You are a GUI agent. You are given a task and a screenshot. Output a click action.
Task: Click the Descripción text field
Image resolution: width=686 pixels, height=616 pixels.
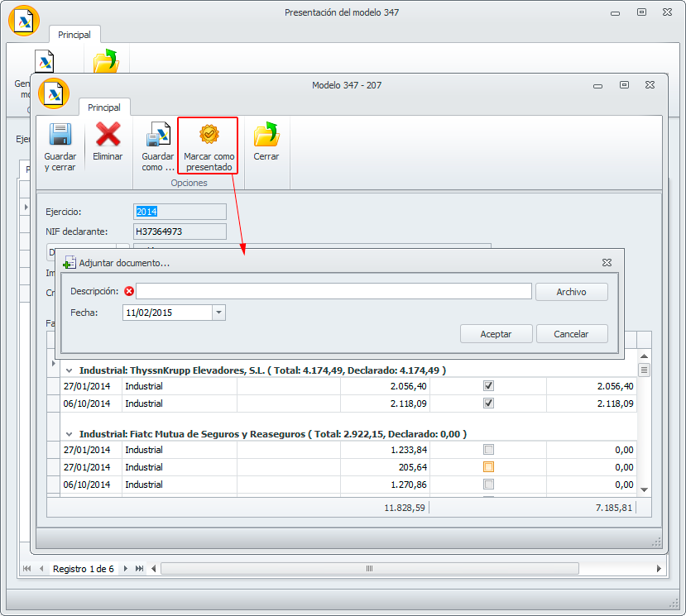coord(333,292)
